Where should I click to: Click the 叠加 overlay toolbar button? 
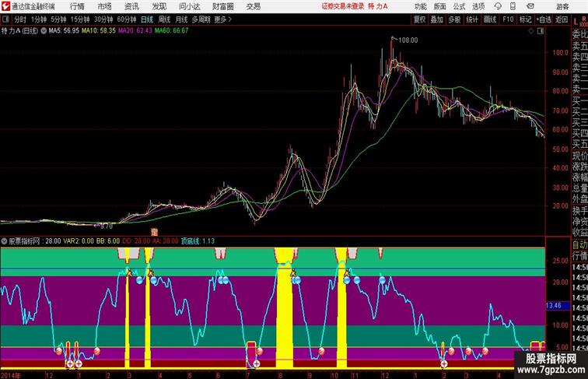[437, 19]
